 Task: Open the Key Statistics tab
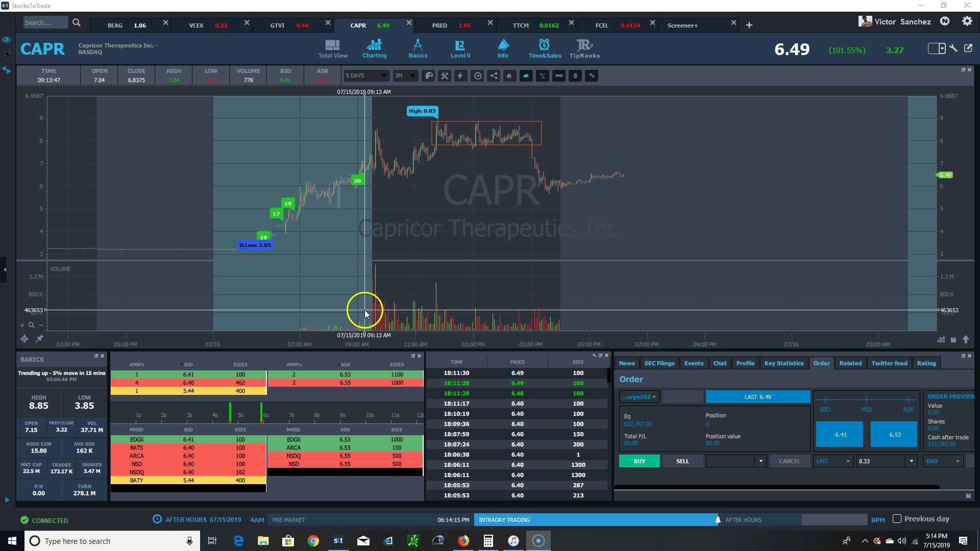pyautogui.click(x=783, y=363)
